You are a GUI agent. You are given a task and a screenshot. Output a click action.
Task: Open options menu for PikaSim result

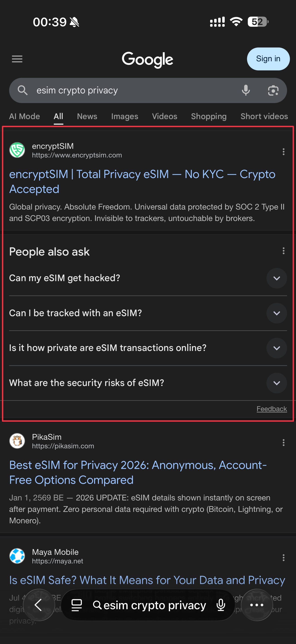(283, 442)
